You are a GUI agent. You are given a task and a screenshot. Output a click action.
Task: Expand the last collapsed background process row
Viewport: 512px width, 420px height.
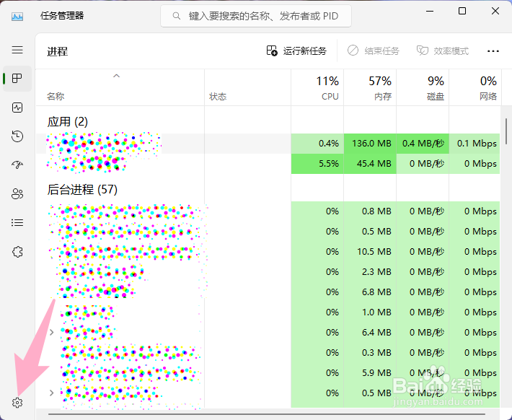(x=51, y=393)
